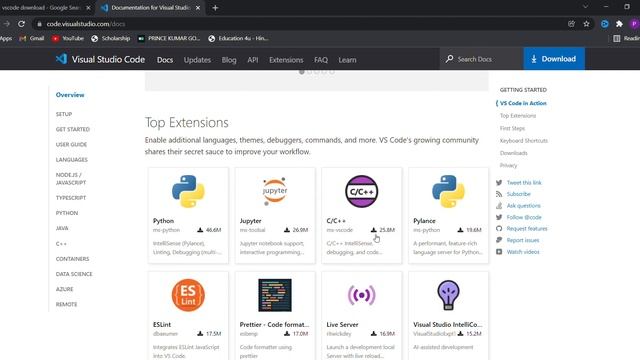Screen dimensions: 640x360
Task: Click the Search Docs input field
Action: 482,59
